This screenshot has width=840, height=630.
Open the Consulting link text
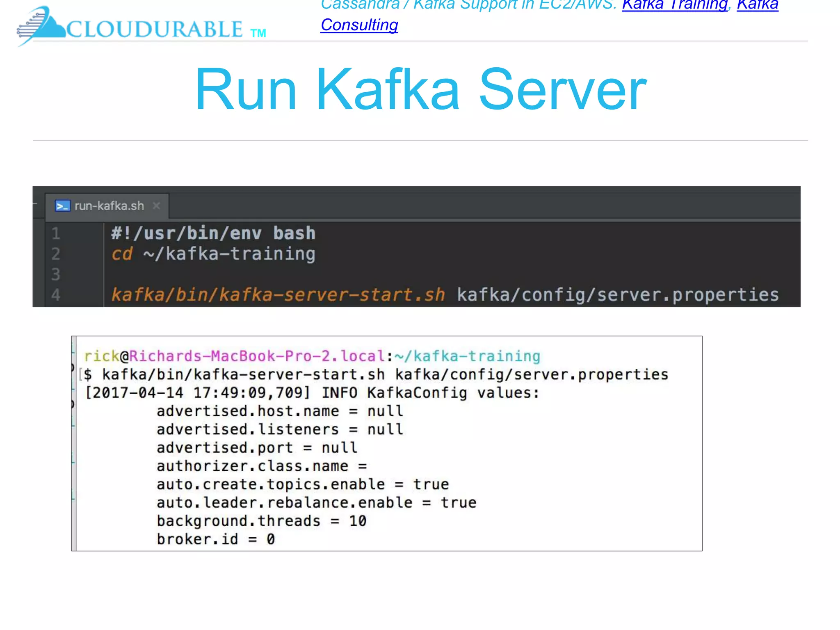359,25
